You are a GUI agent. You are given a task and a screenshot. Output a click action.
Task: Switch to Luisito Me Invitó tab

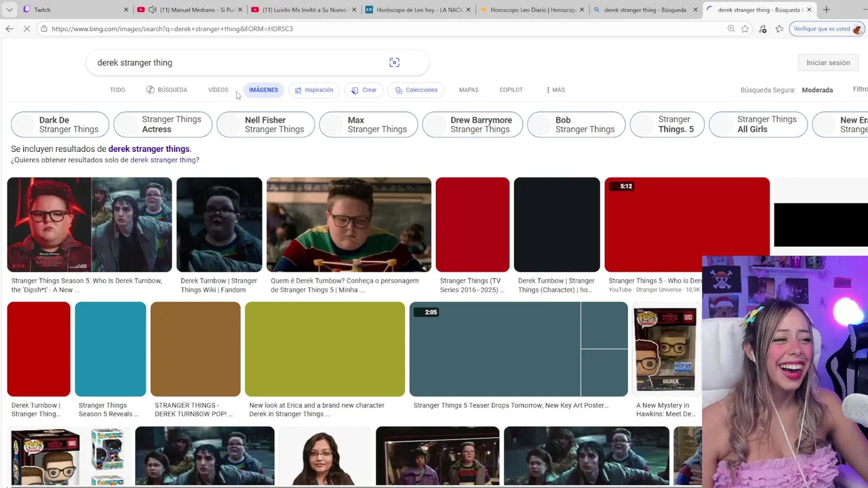point(304,9)
